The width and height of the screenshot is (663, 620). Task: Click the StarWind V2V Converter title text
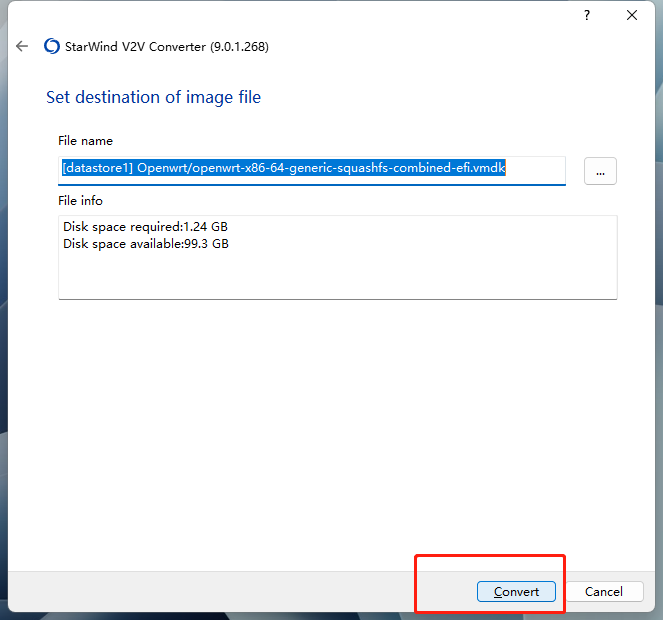pos(168,46)
